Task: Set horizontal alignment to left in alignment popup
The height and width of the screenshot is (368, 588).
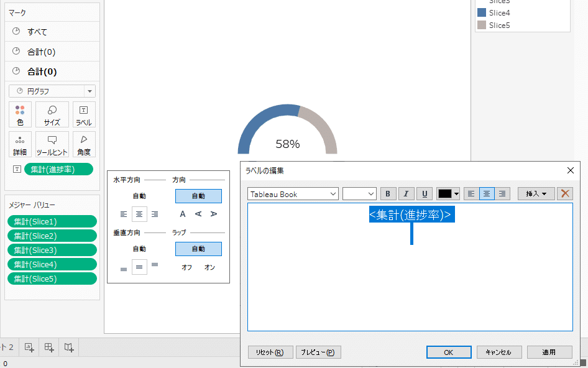Action: pos(124,214)
